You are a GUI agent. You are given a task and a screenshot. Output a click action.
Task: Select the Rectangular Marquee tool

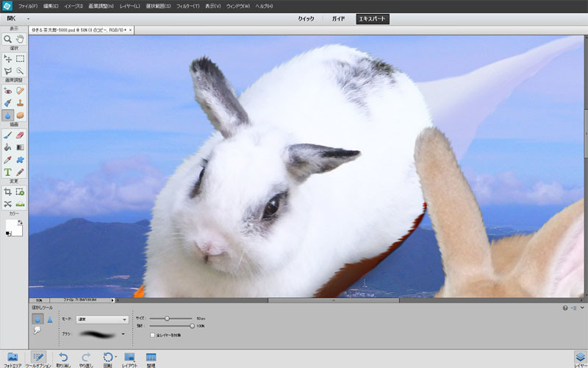[x=21, y=59]
